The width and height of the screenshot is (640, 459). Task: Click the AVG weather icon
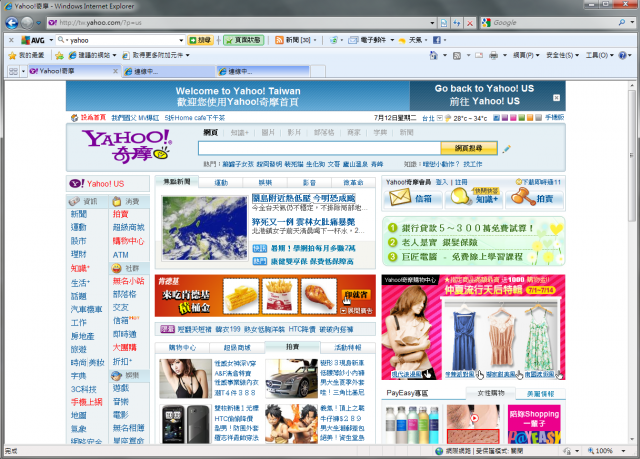coord(402,40)
